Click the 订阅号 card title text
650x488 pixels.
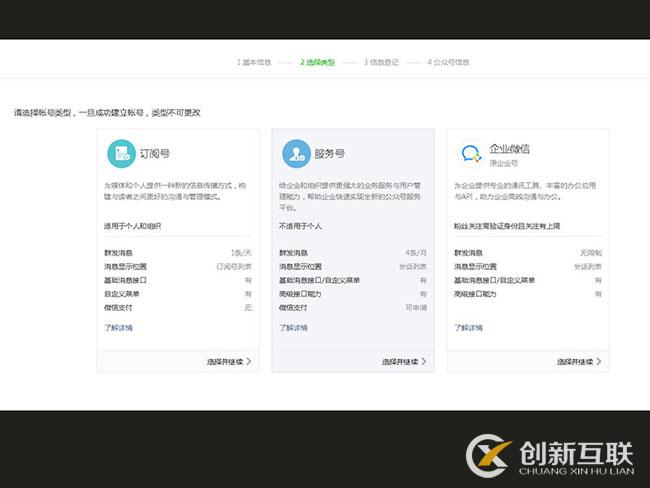click(x=155, y=154)
